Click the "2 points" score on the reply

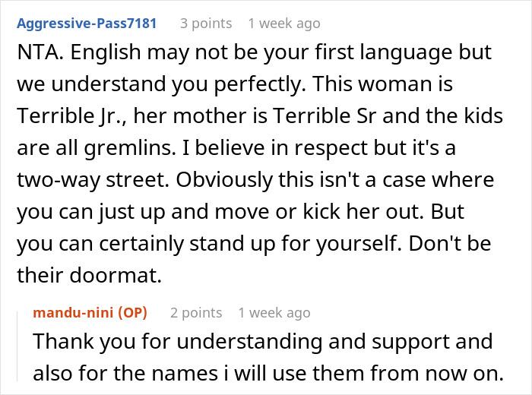pyautogui.click(x=196, y=312)
